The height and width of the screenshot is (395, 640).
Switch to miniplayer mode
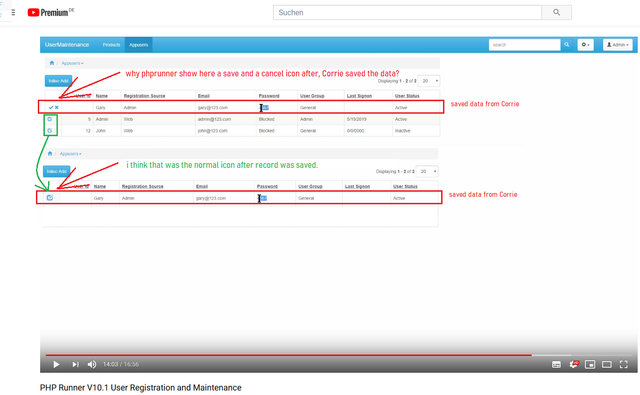click(590, 364)
